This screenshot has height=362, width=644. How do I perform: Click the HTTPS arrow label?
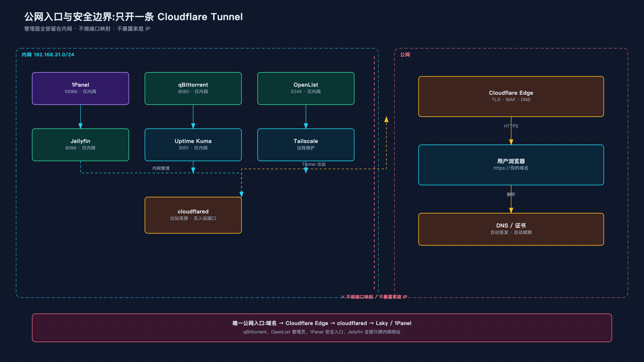tap(511, 126)
